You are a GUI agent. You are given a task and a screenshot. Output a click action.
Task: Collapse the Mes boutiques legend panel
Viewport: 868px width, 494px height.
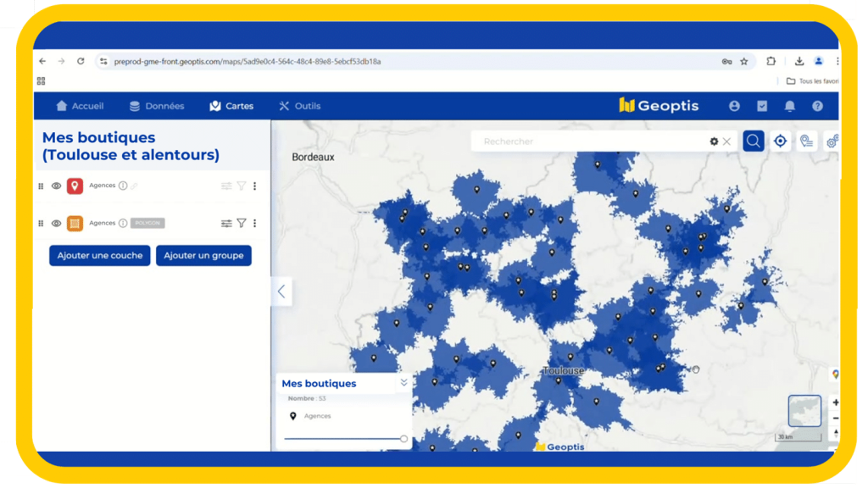[x=403, y=383]
